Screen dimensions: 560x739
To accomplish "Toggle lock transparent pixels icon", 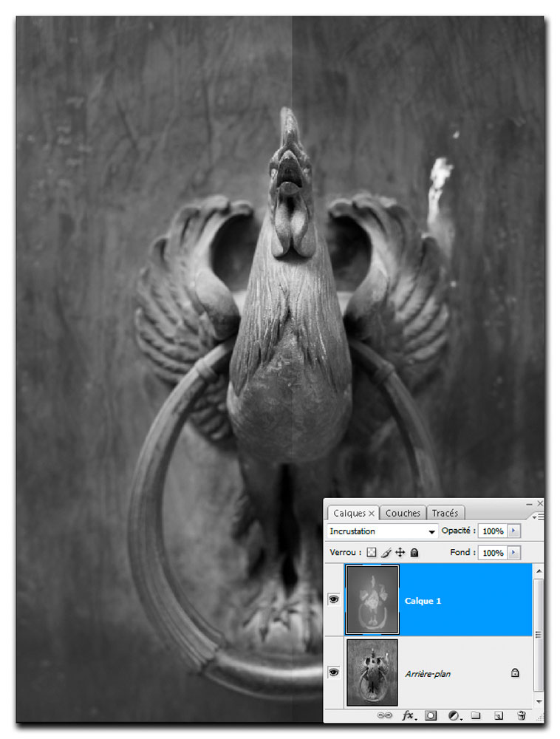I will click(372, 552).
